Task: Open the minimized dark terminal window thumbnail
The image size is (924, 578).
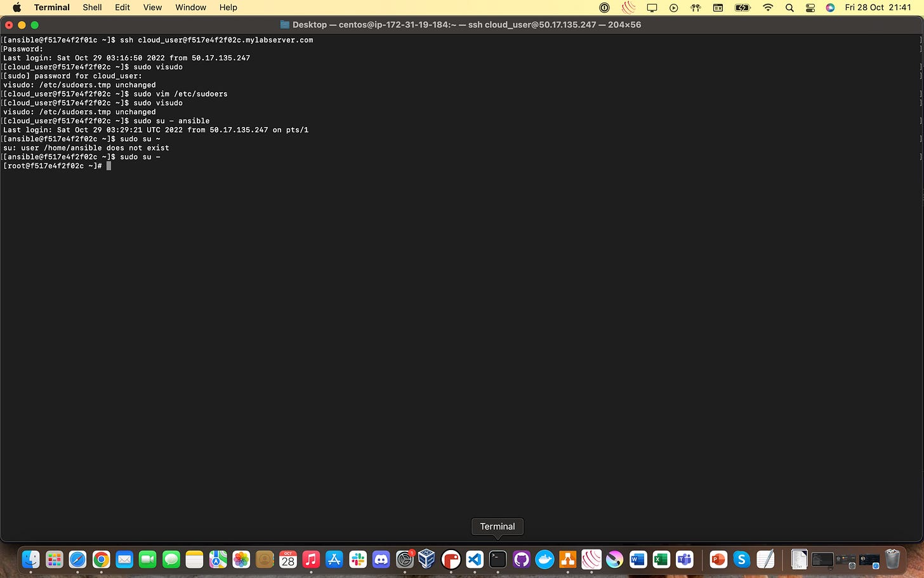Action: click(822, 560)
